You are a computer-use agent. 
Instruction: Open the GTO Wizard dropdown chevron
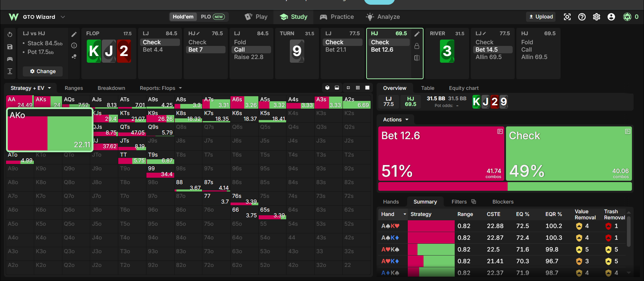pos(63,17)
